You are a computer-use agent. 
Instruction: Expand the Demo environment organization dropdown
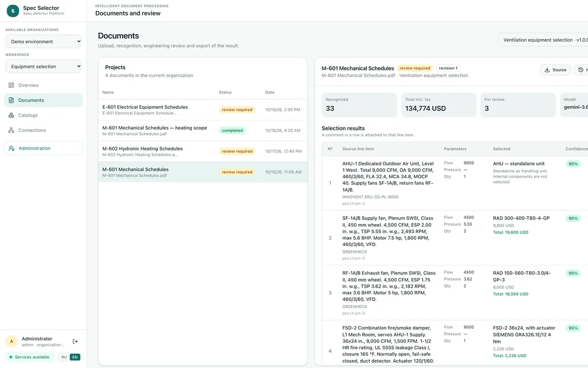[44, 42]
